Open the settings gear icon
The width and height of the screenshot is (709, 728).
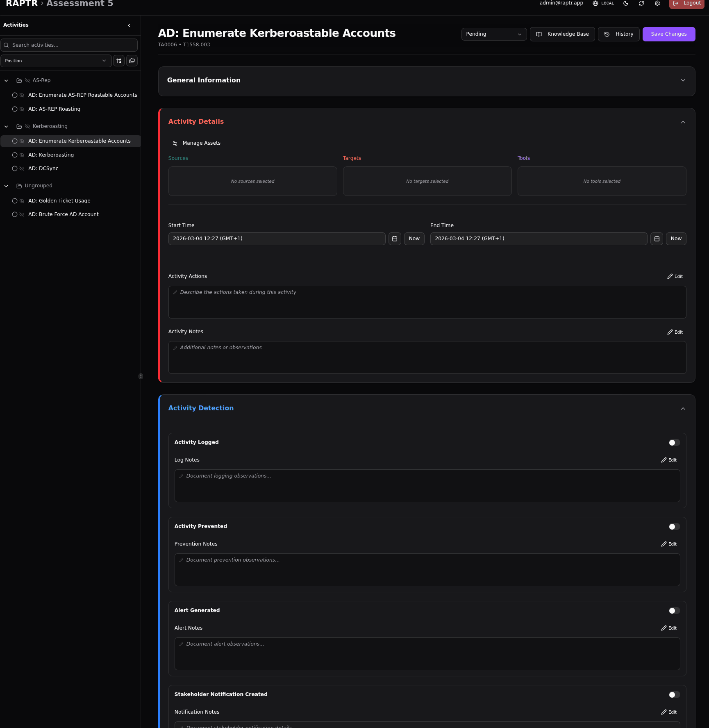pos(657,3)
